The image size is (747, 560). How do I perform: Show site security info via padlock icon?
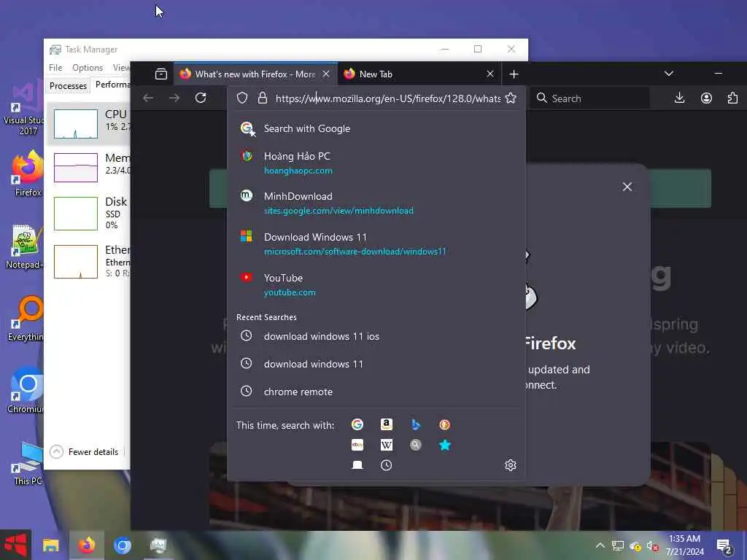click(x=262, y=98)
